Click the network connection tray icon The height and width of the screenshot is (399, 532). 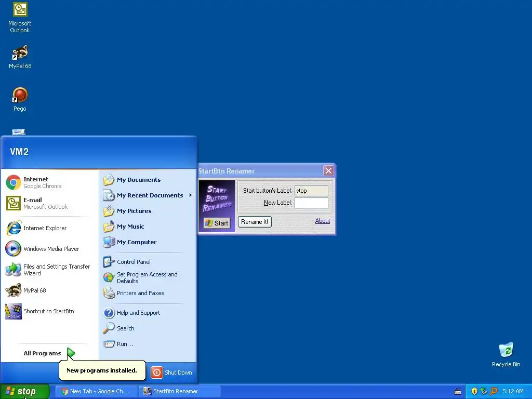pos(484,391)
